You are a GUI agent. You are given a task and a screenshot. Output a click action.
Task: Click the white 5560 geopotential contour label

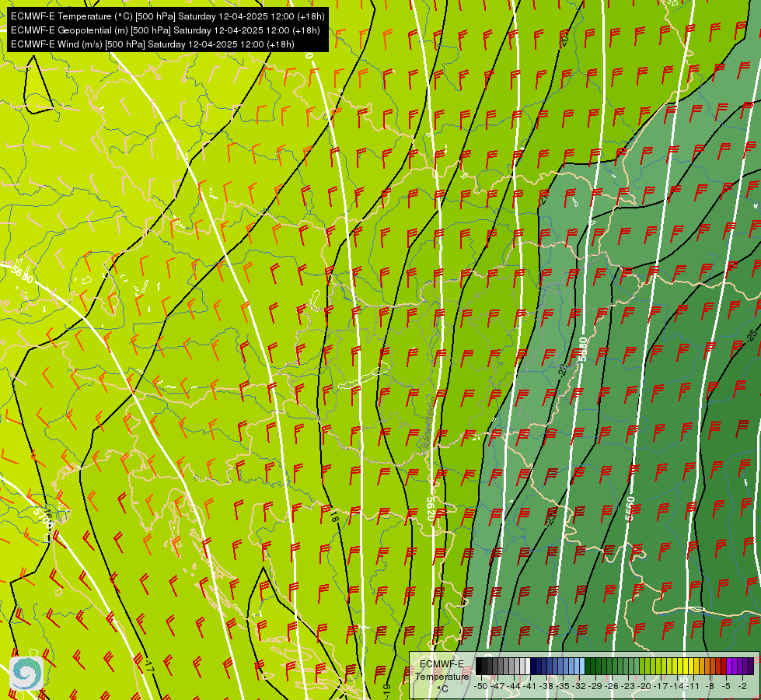[630, 509]
